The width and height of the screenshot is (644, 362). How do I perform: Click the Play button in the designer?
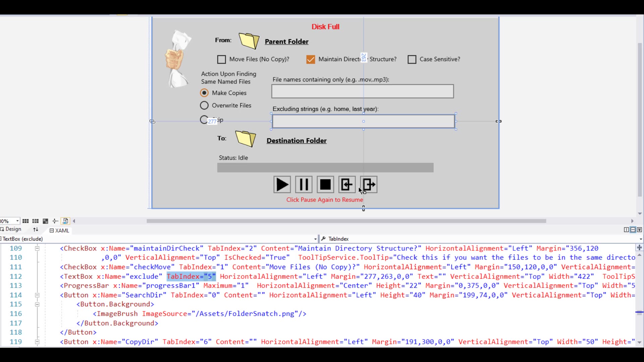[x=282, y=185]
